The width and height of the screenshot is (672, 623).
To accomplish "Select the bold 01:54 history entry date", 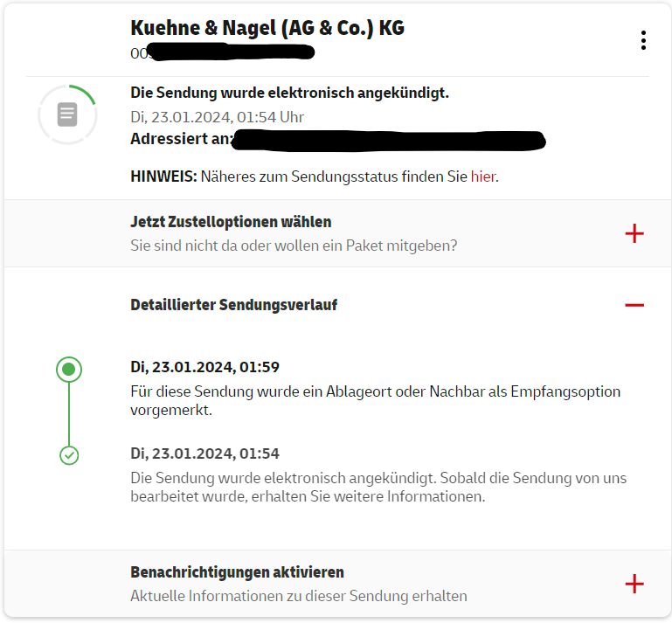I will point(204,453).
